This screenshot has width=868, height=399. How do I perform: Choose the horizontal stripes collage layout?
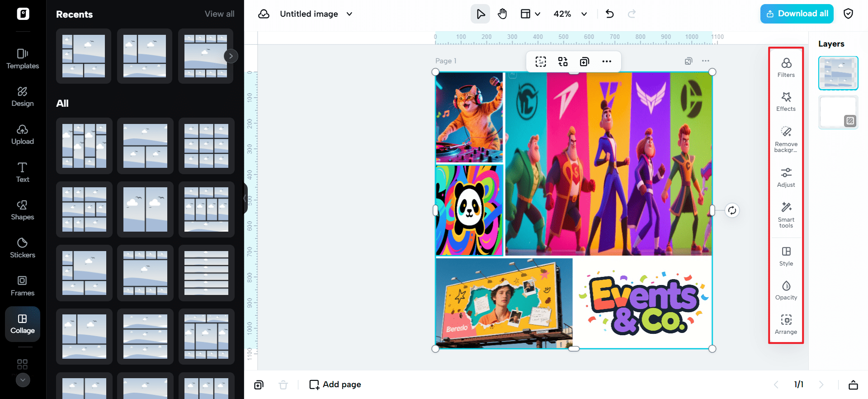point(206,273)
